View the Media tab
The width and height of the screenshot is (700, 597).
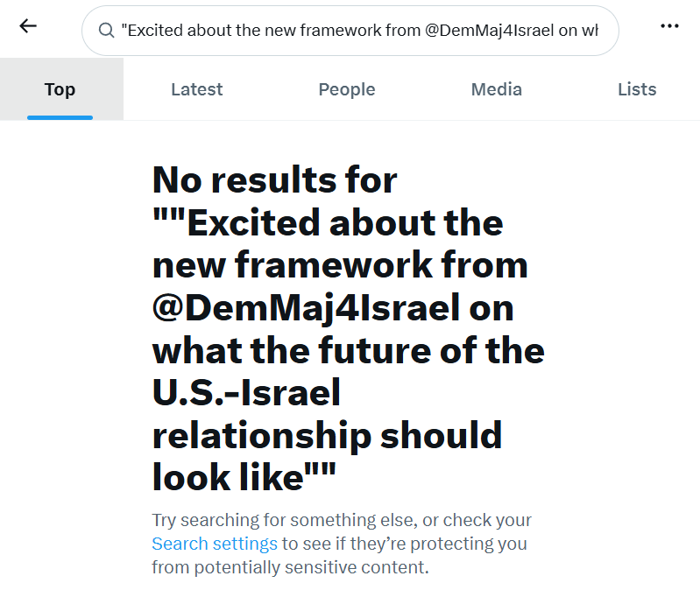pyautogui.click(x=497, y=89)
